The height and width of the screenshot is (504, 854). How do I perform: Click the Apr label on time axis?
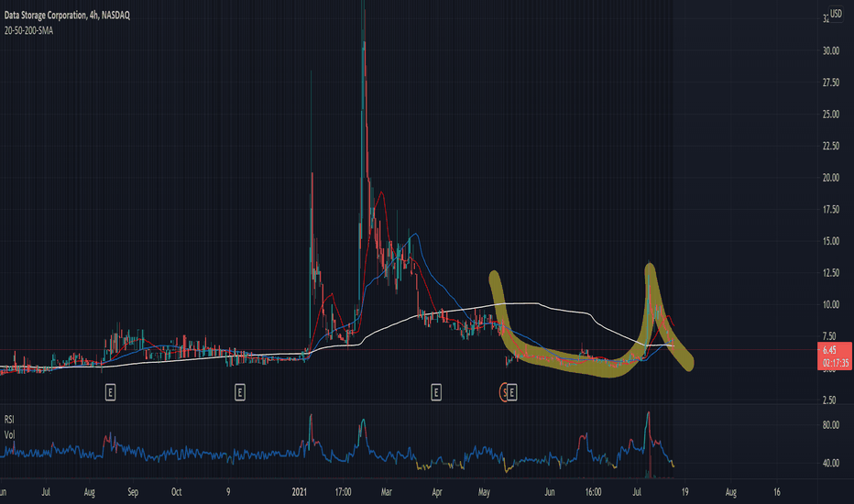437,492
